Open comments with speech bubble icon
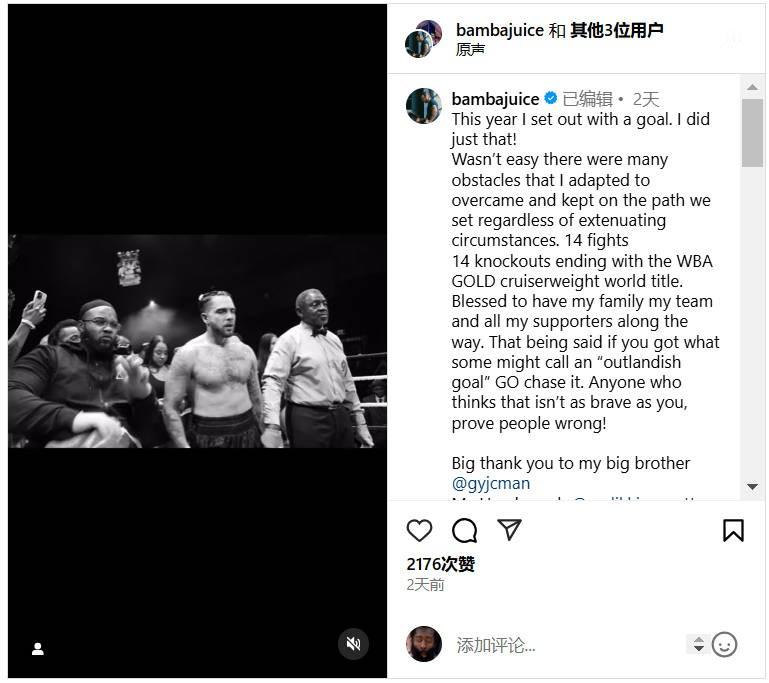This screenshot has height=683, width=769. [x=464, y=530]
